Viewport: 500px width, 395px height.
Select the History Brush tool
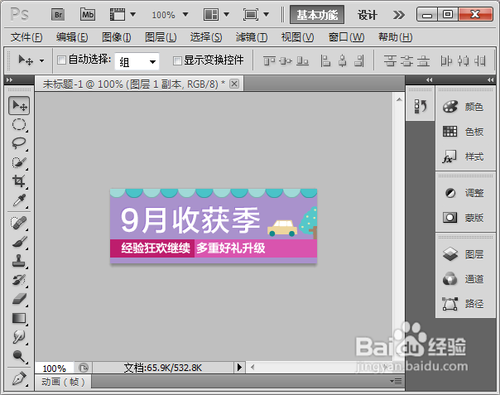19,280
